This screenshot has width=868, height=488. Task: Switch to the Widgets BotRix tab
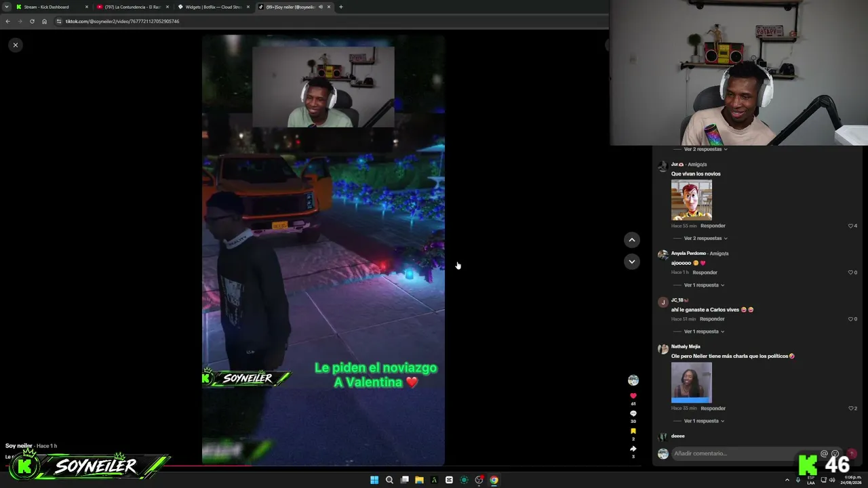pyautogui.click(x=214, y=7)
